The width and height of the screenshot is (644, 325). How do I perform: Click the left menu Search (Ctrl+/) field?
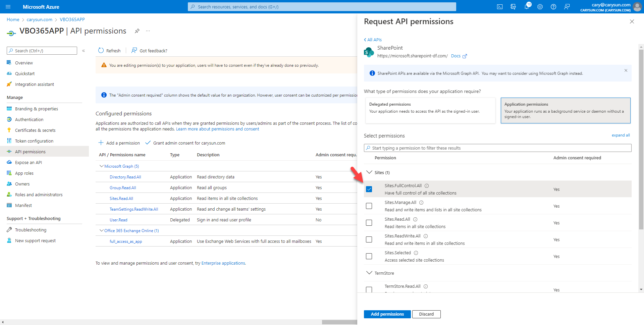click(42, 51)
